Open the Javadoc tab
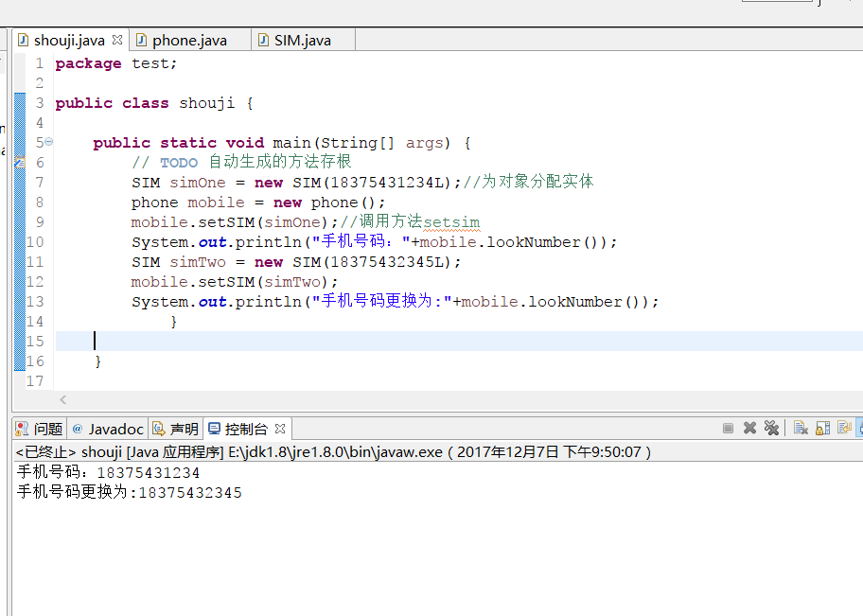Image resolution: width=863 pixels, height=616 pixels. 108,429
